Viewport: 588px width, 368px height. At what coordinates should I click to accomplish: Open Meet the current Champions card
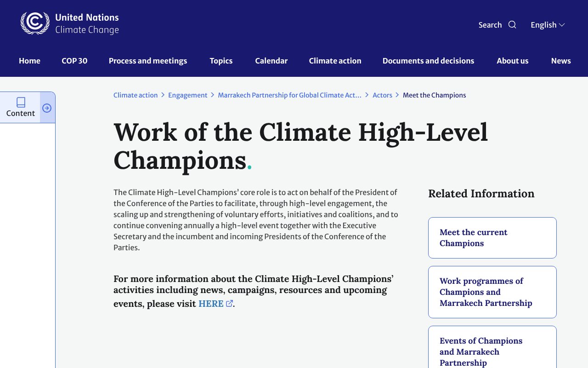click(x=492, y=238)
